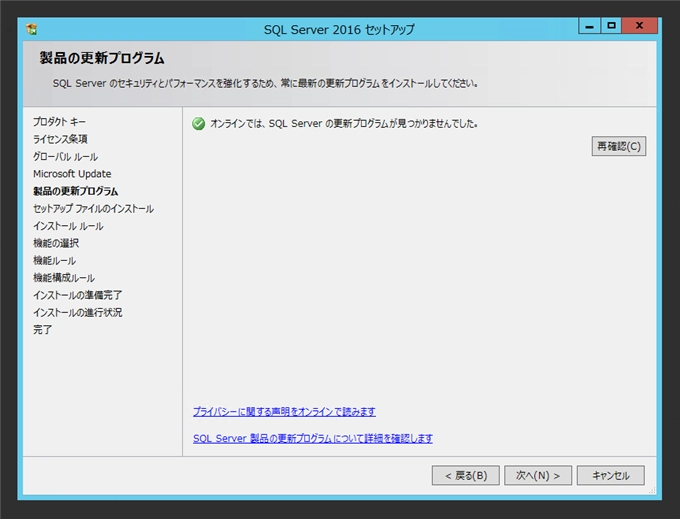Maximize the setup window

point(611,26)
